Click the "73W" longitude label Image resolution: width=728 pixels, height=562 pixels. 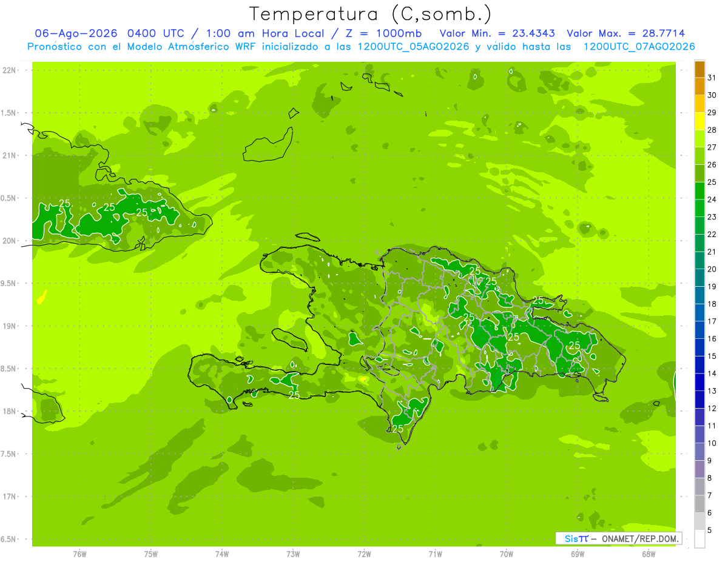click(x=293, y=554)
